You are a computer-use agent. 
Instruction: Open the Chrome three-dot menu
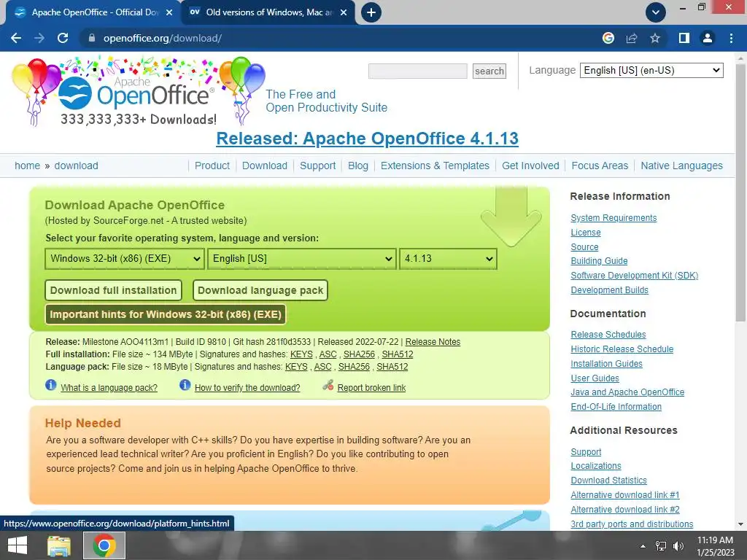tap(731, 38)
